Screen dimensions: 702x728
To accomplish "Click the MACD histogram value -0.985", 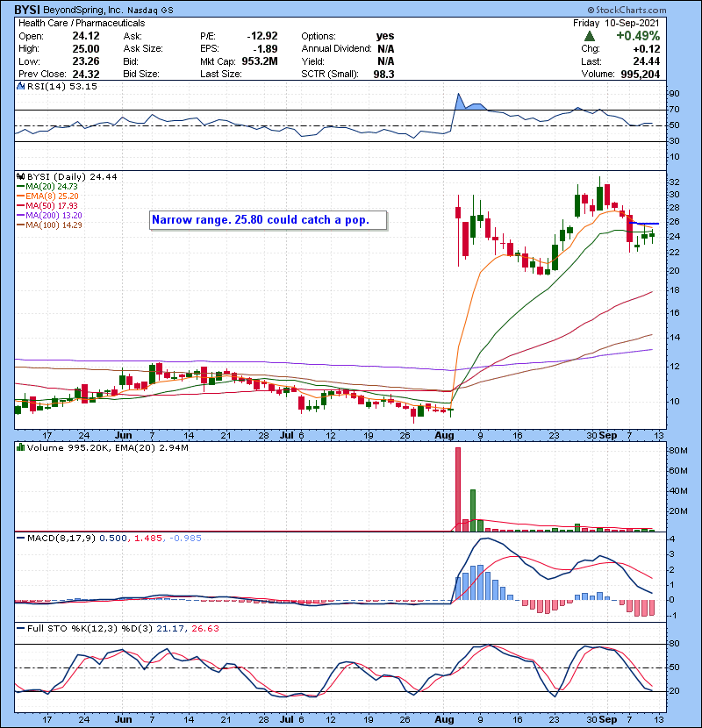I will (x=185, y=539).
